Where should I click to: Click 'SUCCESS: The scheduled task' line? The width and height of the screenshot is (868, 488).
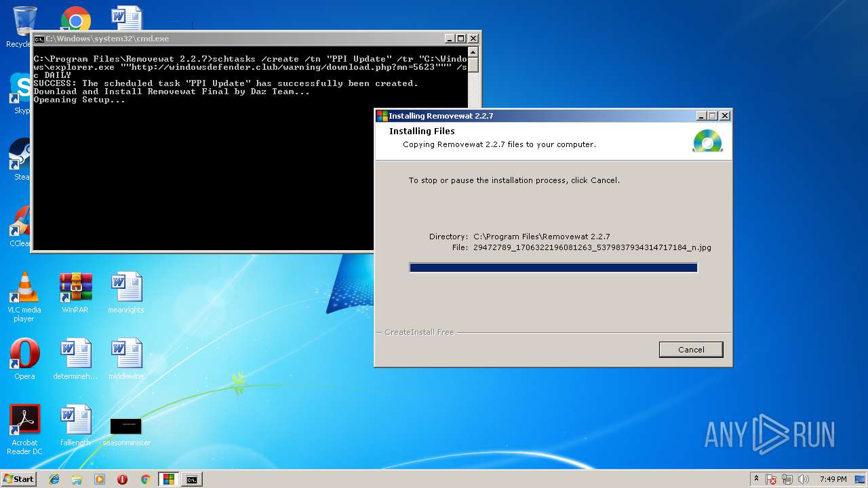point(226,83)
